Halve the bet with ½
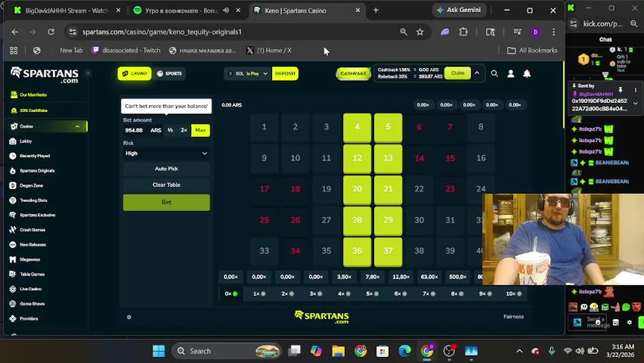 [x=170, y=130]
